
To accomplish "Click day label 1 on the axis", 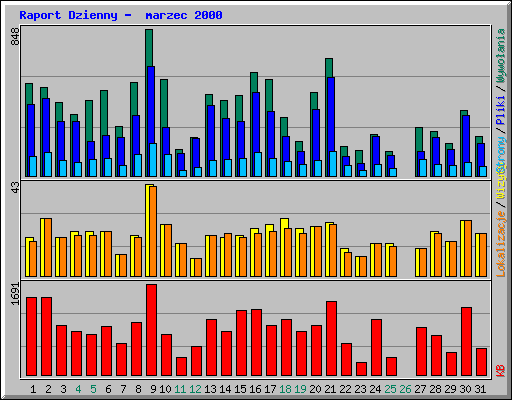I will (x=33, y=389).
